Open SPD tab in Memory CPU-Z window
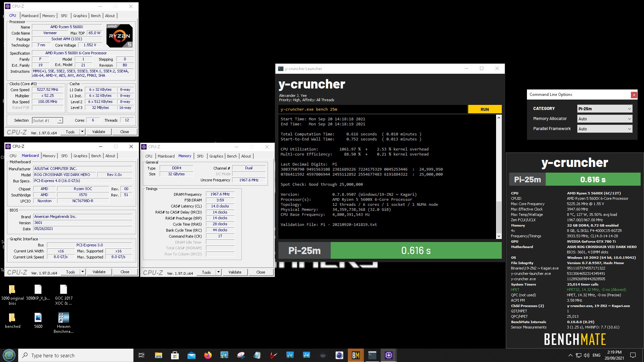Viewport: 644px width, 362px height. click(x=200, y=156)
